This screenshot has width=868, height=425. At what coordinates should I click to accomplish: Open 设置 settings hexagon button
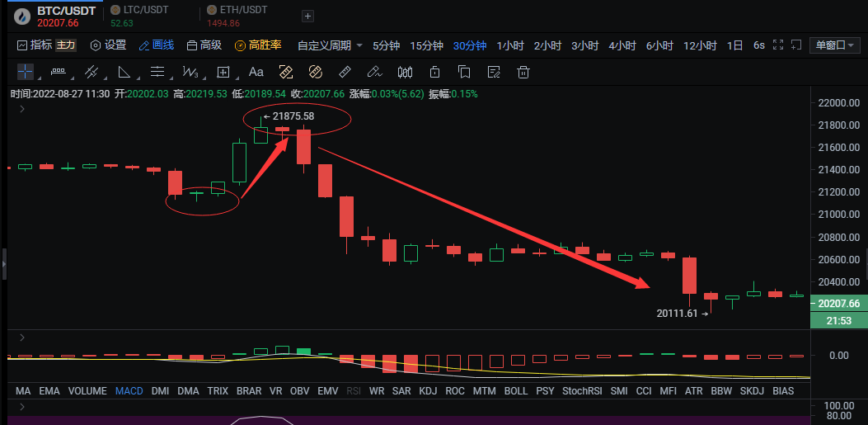click(109, 45)
